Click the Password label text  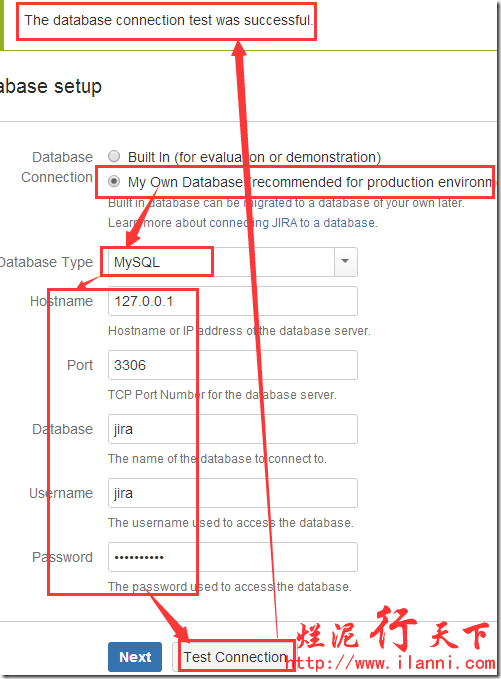[x=62, y=557]
